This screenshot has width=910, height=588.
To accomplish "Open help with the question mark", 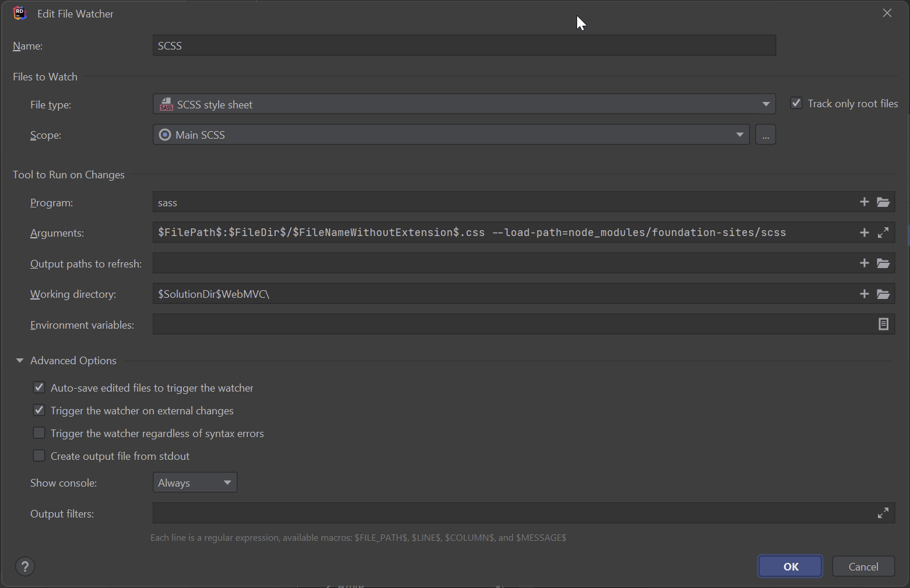I will [25, 566].
